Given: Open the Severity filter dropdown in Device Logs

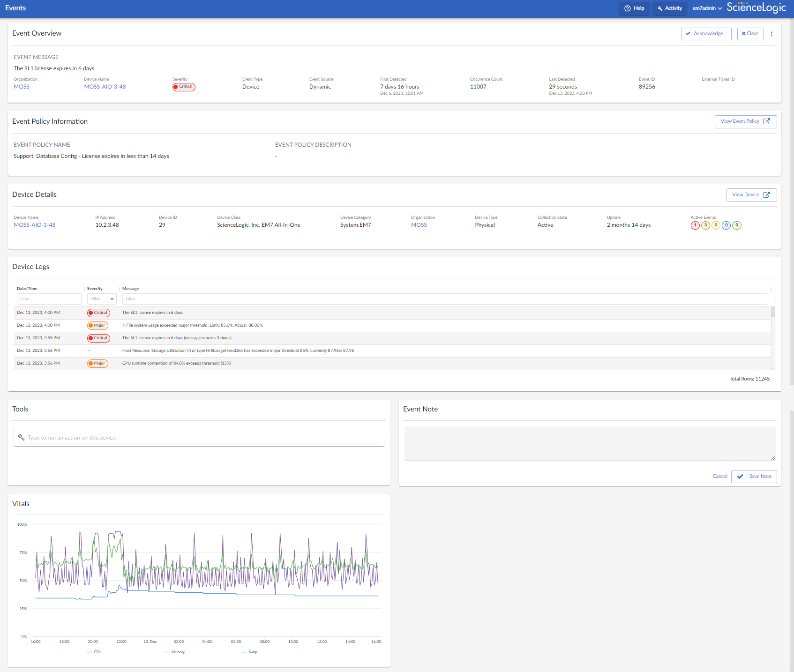Looking at the screenshot, I should coord(102,299).
